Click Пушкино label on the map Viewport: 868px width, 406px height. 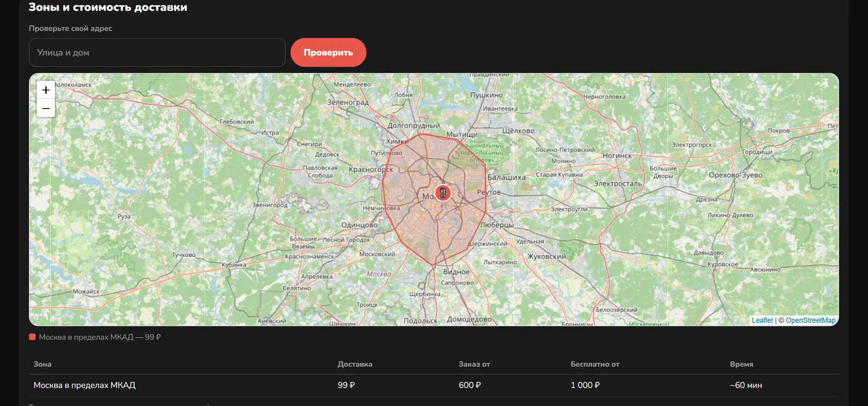487,95
